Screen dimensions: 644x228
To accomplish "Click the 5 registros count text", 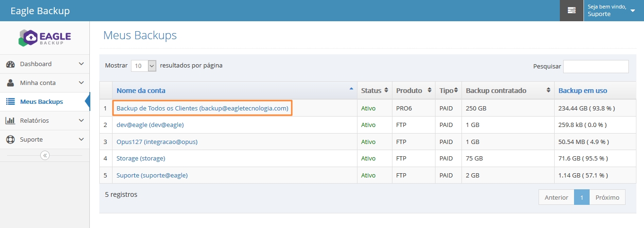I will pyautogui.click(x=121, y=194).
